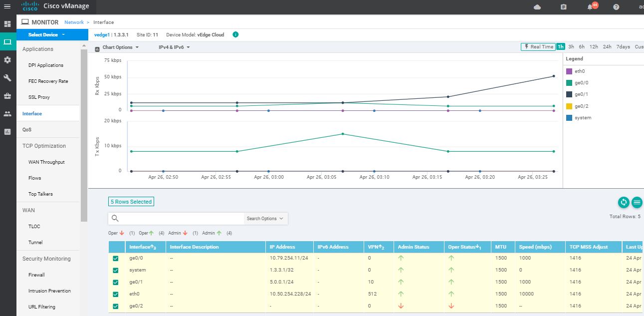Open WAN Throughput in the left menu
Image resolution: width=644 pixels, height=316 pixels.
coord(47,162)
